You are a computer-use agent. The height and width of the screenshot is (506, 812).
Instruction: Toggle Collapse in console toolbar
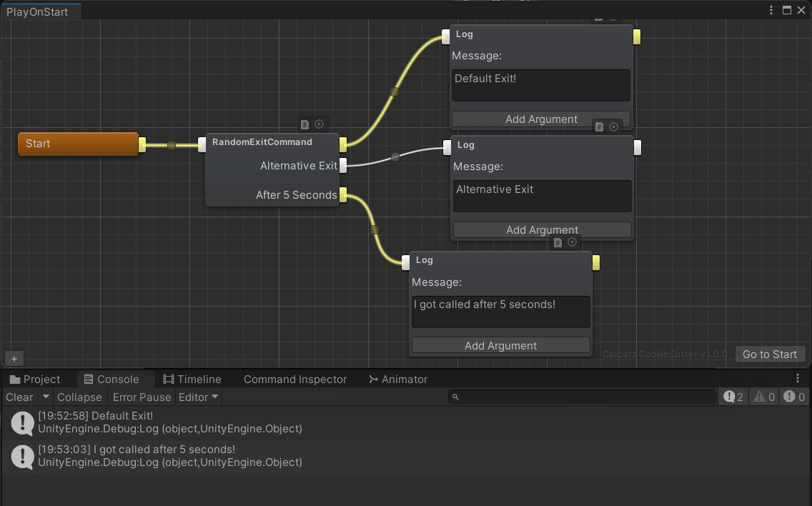79,397
